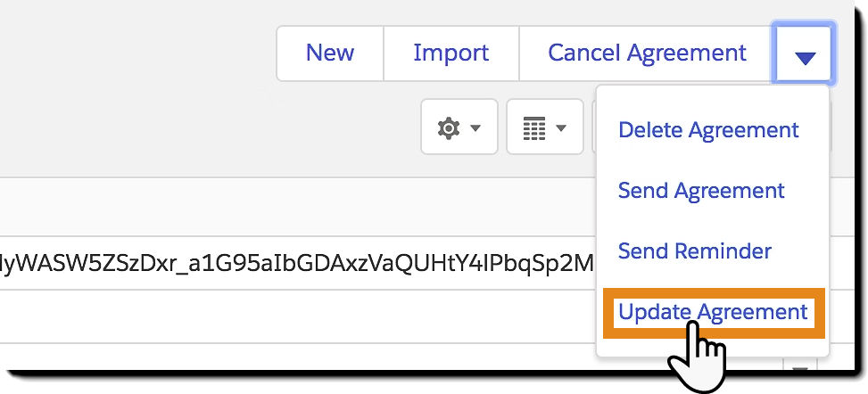
Task: Select Send Reminder in the menu
Action: (x=694, y=250)
